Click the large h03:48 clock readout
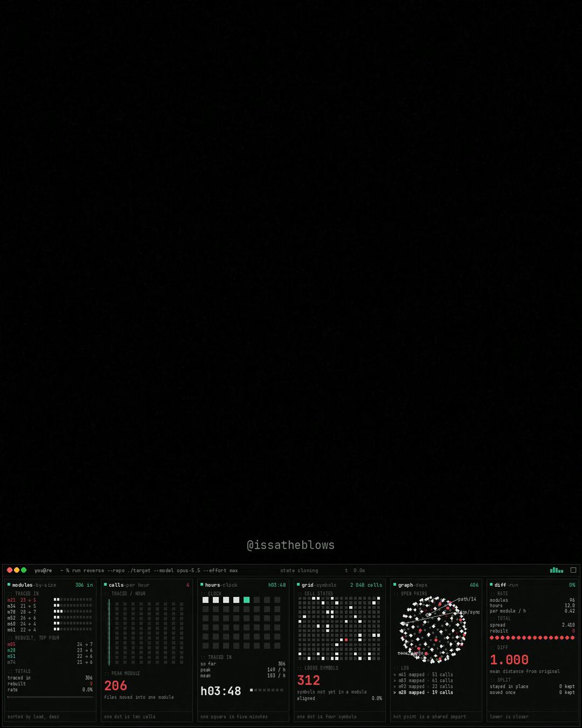 click(x=221, y=690)
